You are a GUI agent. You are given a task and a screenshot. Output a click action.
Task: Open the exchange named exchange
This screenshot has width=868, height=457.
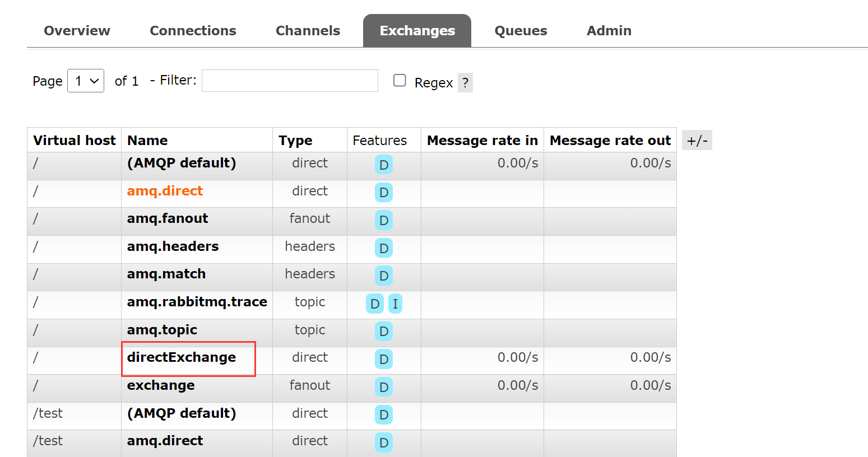click(x=161, y=385)
